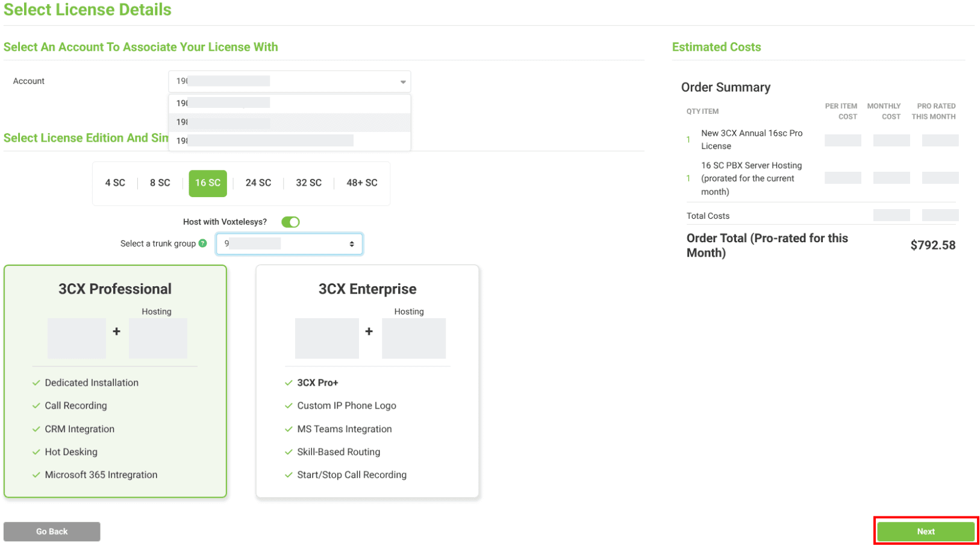Choose the 3CX Professional edition card

(x=115, y=381)
